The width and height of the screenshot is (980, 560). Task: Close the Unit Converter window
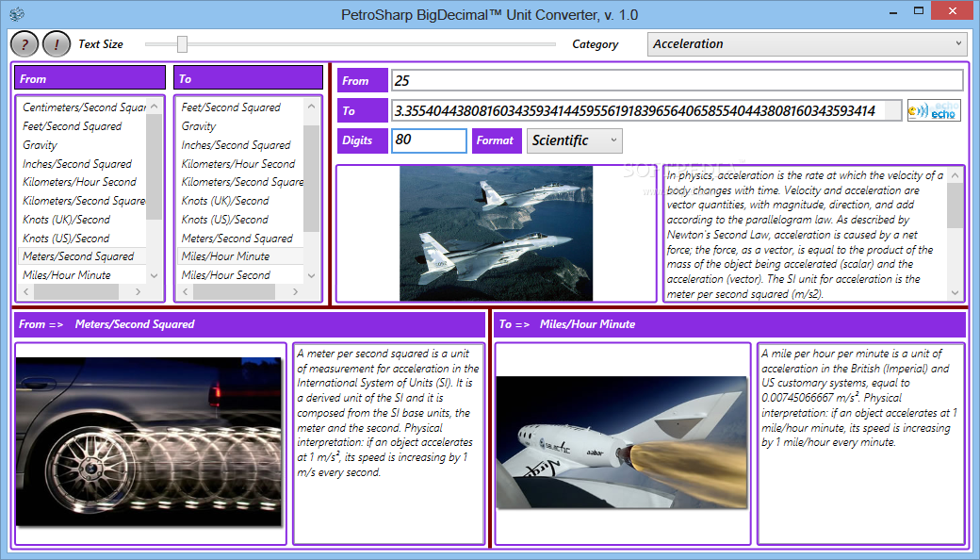[x=953, y=10]
